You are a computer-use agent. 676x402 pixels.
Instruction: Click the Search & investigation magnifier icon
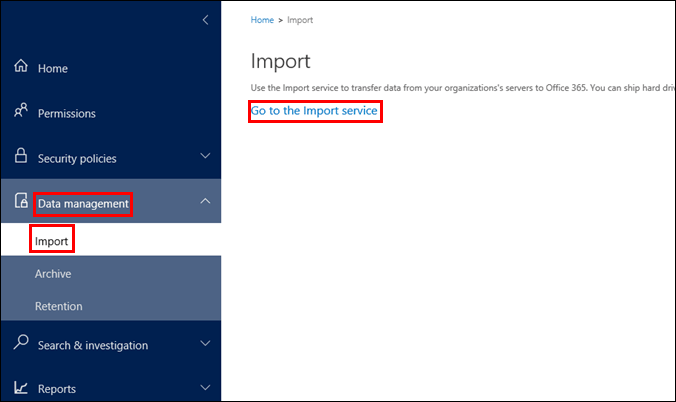click(21, 344)
